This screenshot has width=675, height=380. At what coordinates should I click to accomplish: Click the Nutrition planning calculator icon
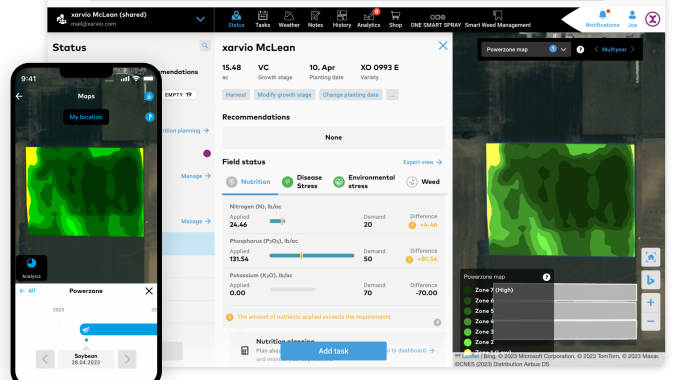(x=245, y=350)
